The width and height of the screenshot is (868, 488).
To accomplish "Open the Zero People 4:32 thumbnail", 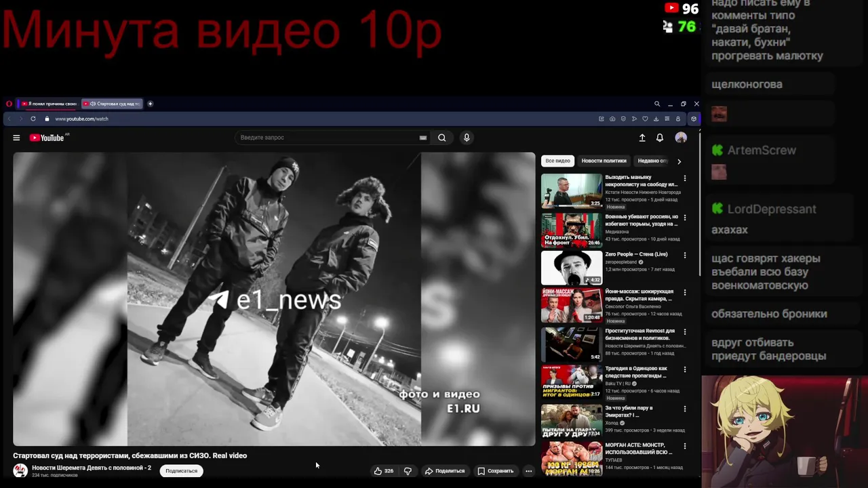I will (x=572, y=268).
